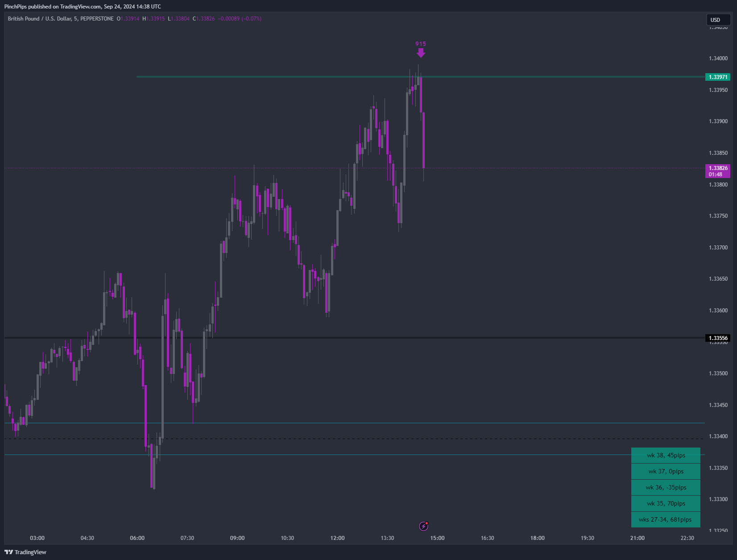Select the 1.33826 current price label
Image resolution: width=737 pixels, height=560 pixels.
click(717, 171)
